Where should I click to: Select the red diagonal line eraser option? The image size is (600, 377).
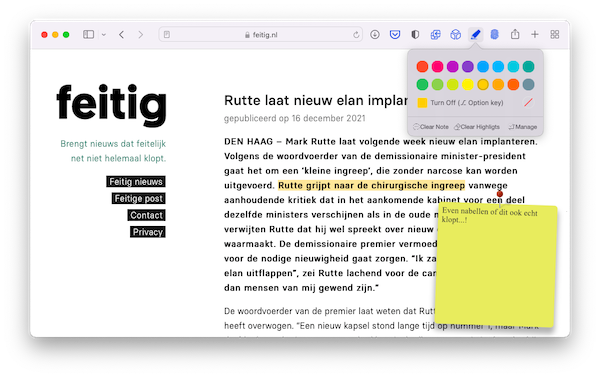[528, 103]
